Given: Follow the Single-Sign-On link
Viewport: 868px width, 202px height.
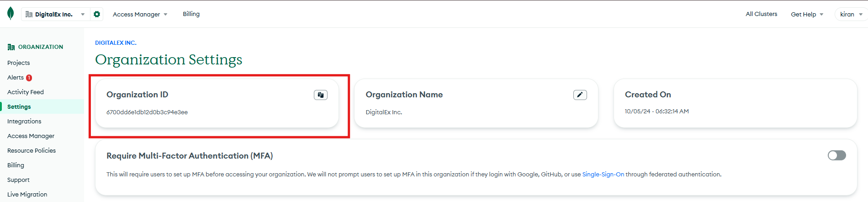Looking at the screenshot, I should (x=603, y=175).
